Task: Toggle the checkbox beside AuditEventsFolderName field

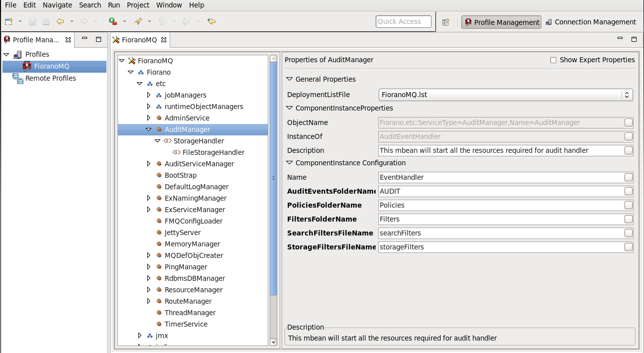Action: (629, 191)
